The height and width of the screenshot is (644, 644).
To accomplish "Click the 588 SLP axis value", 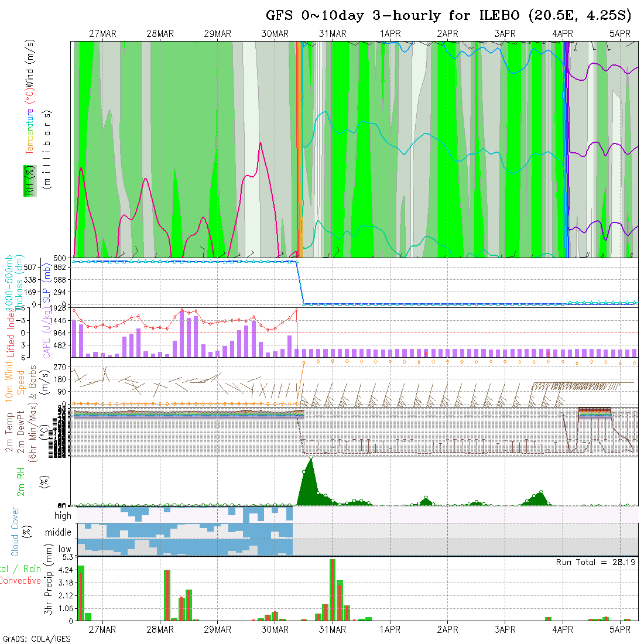I will tap(60, 280).
